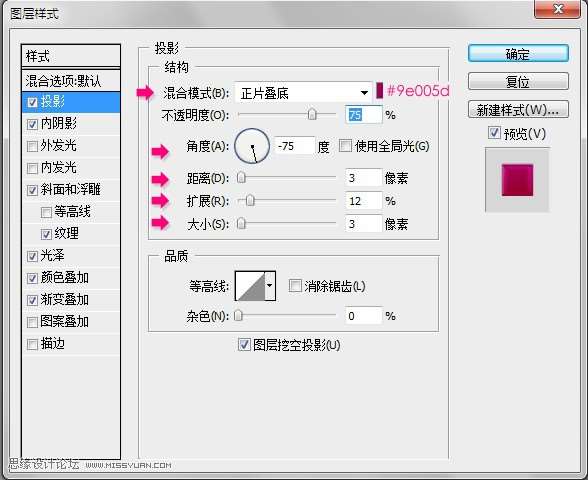Click the 大小 value field
The width and height of the screenshot is (588, 480).
(x=364, y=224)
